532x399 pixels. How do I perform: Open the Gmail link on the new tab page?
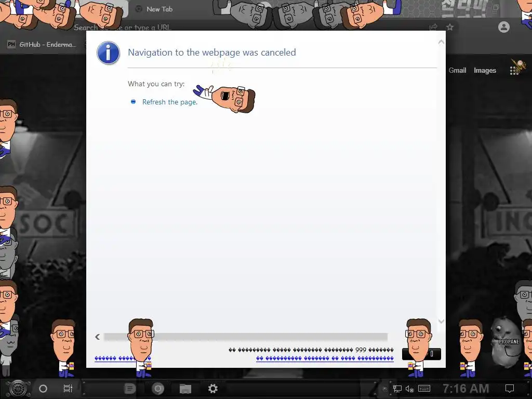pyautogui.click(x=457, y=70)
